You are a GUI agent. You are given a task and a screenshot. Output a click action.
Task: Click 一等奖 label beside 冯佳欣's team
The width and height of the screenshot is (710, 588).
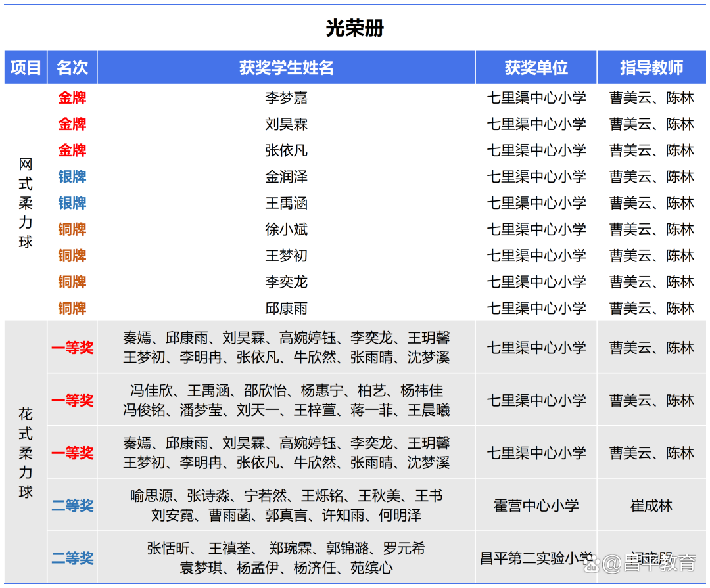coord(72,400)
